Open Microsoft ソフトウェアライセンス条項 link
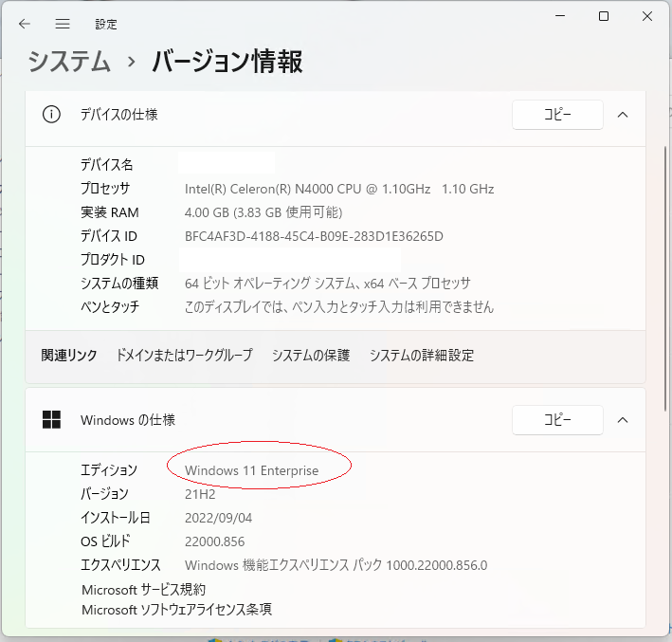 pyautogui.click(x=176, y=610)
